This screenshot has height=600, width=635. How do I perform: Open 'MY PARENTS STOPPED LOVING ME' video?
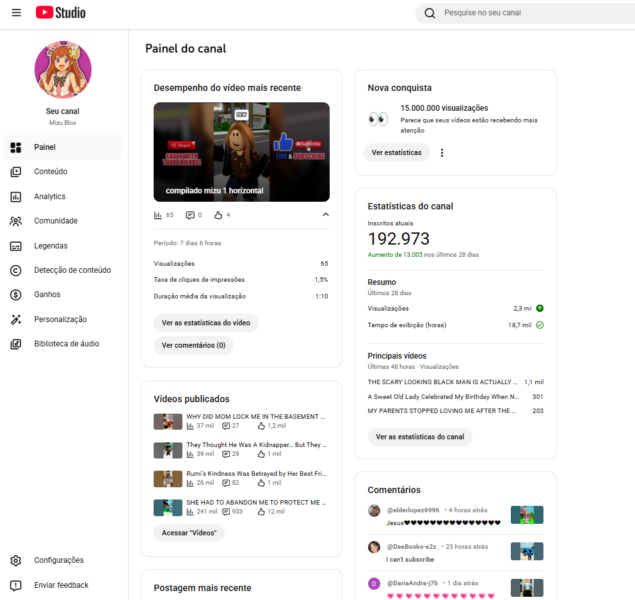point(442,411)
